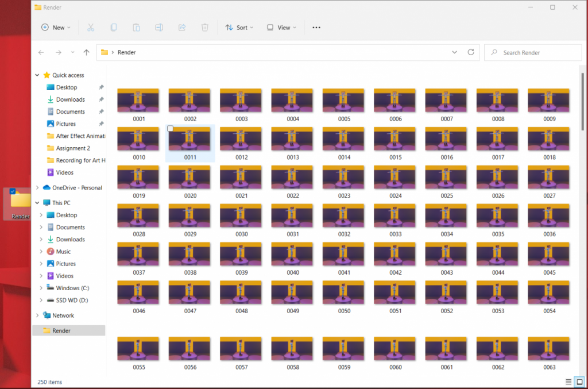The image size is (588, 389).
Task: Click the Paste clipboard icon
Action: point(137,28)
